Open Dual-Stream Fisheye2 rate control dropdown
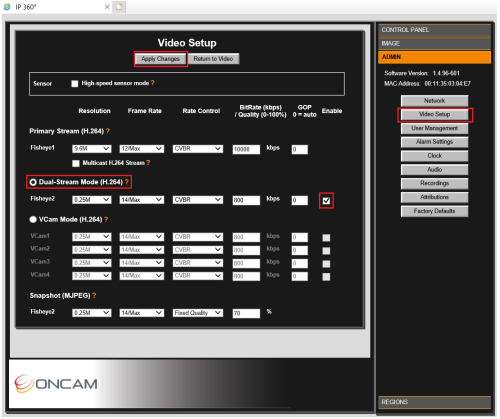 (198, 200)
